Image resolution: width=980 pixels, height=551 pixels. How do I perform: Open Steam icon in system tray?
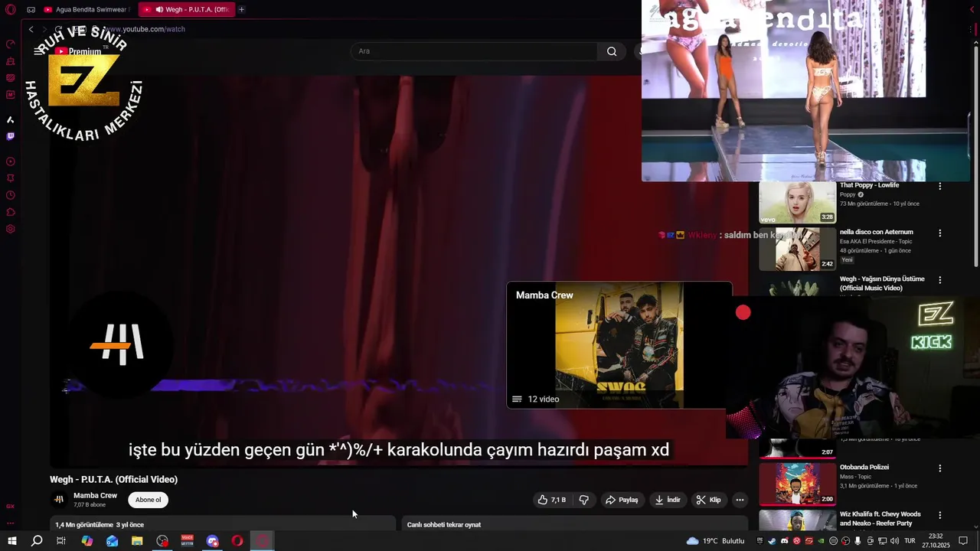point(772,541)
